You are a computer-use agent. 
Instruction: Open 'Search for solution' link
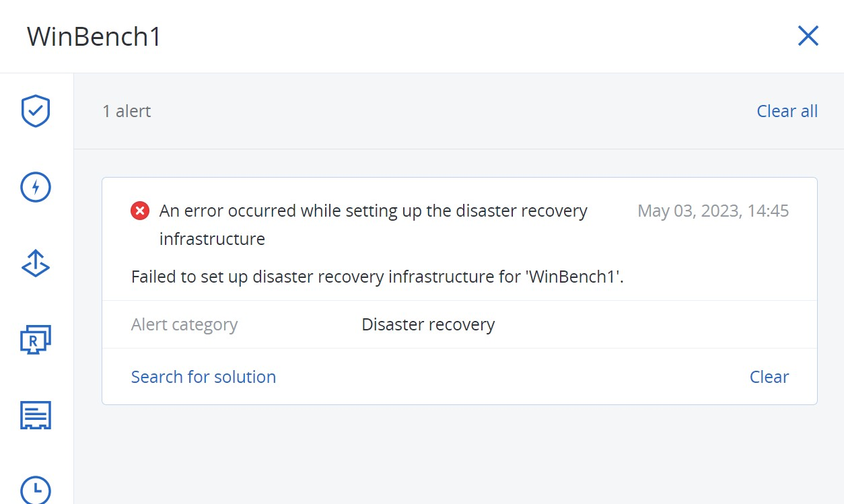(203, 377)
